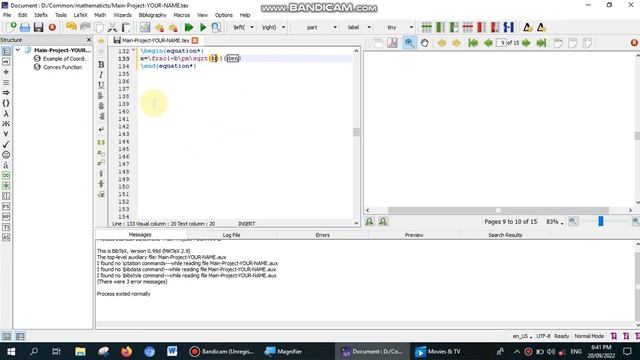Insert inline math with the $$ icon
This screenshot has width=640, height=360.
[x=101, y=142]
